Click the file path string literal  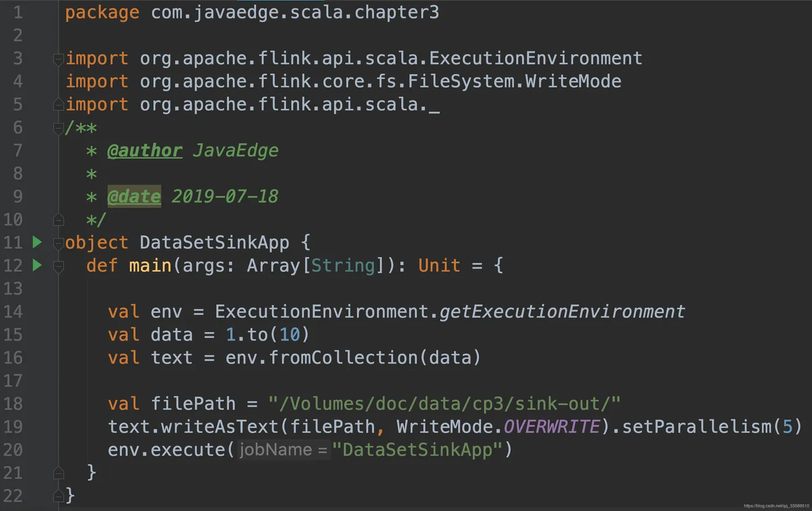click(444, 403)
